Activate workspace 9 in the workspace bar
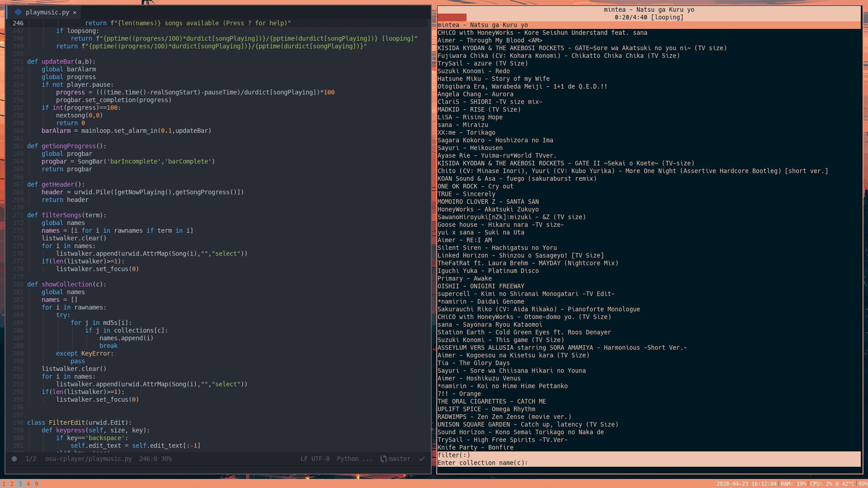The image size is (868, 488). (x=36, y=483)
